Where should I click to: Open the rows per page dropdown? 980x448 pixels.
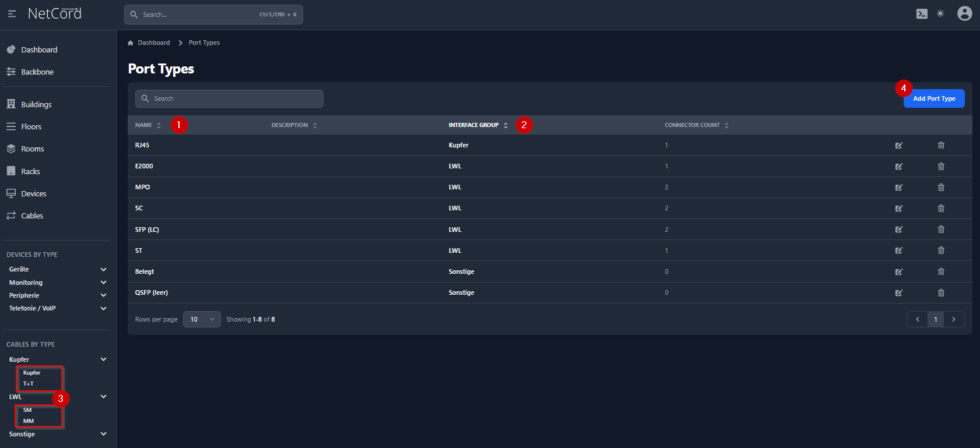pos(202,319)
